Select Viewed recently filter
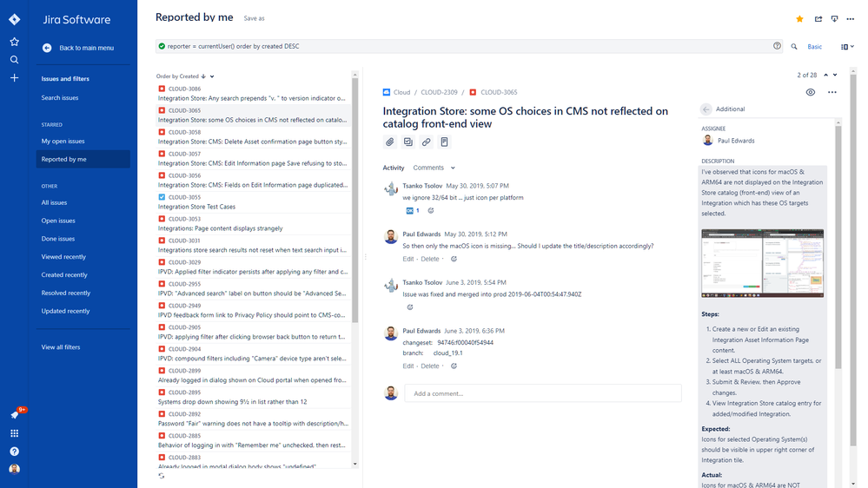The height and width of the screenshot is (488, 868). [x=63, y=257]
